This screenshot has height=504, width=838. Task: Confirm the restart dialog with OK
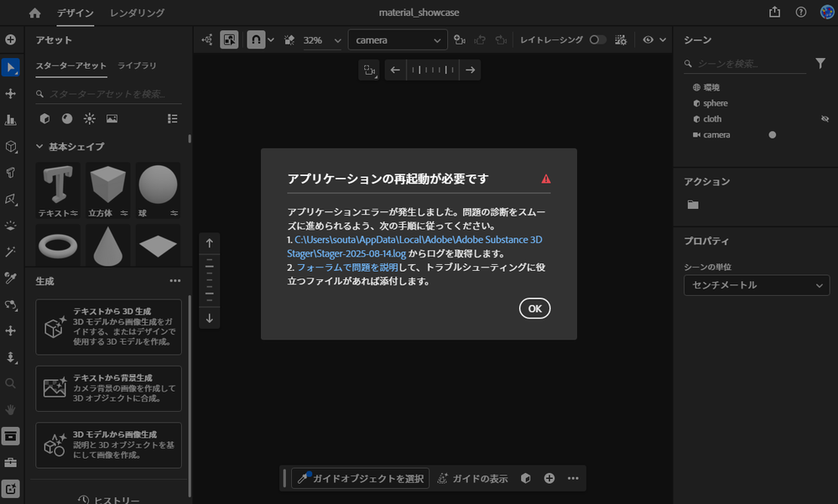[534, 309]
